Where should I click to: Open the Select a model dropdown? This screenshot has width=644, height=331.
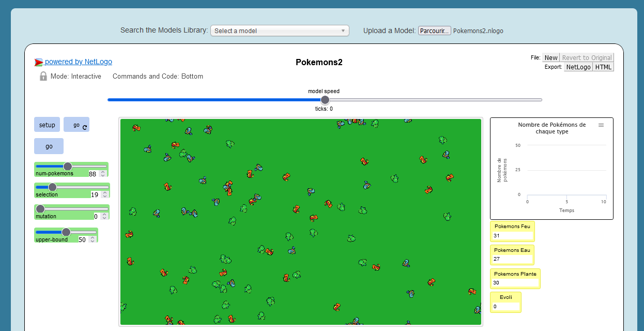[280, 31]
